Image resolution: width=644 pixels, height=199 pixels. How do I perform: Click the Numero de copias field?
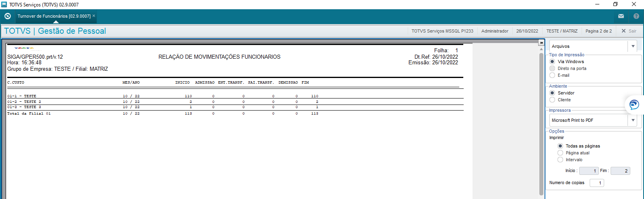pos(597,183)
